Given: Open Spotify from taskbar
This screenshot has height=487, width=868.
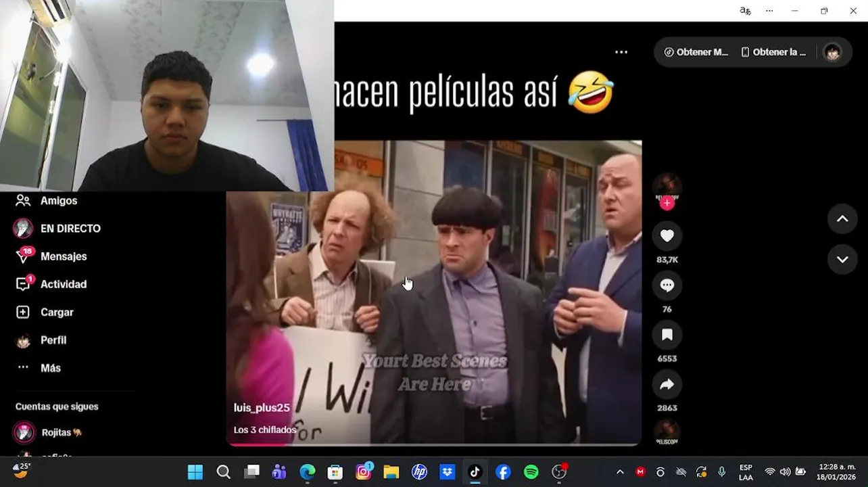Looking at the screenshot, I should click(531, 472).
